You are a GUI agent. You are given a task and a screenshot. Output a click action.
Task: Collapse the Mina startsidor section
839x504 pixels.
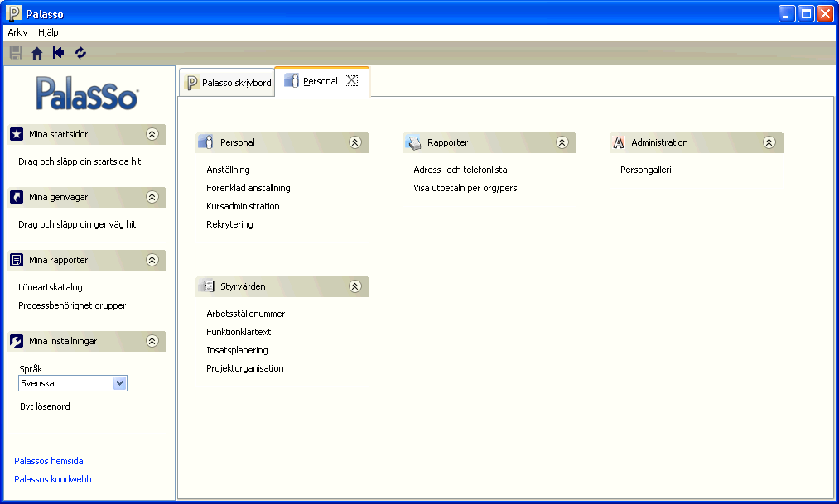point(152,134)
